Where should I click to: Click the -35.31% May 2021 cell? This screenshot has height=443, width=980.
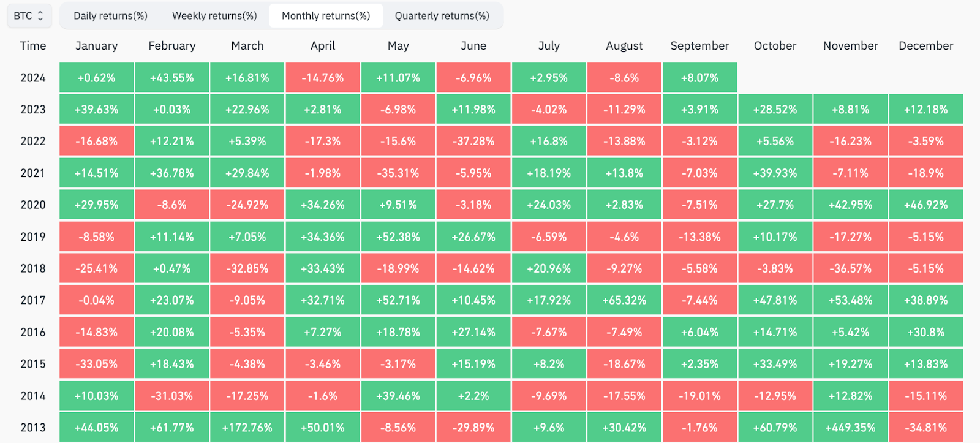coord(398,173)
